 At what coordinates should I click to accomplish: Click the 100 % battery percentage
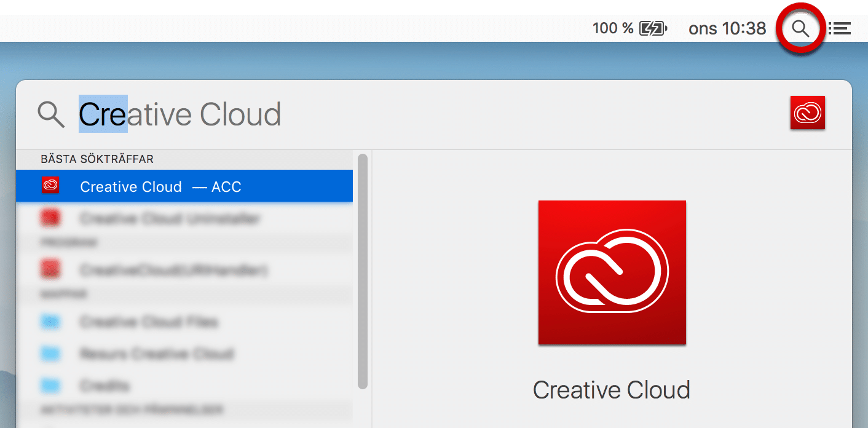pos(613,28)
